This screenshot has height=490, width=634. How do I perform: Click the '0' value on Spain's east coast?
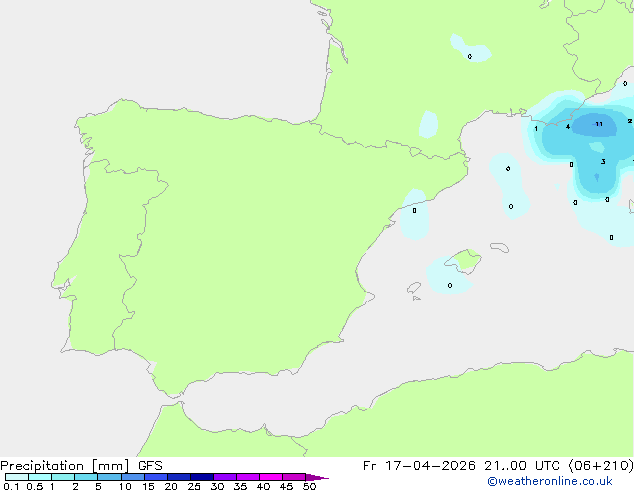tap(414, 211)
